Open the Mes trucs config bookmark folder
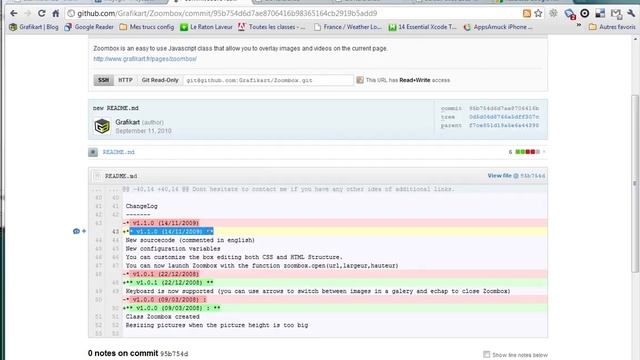 point(147,27)
